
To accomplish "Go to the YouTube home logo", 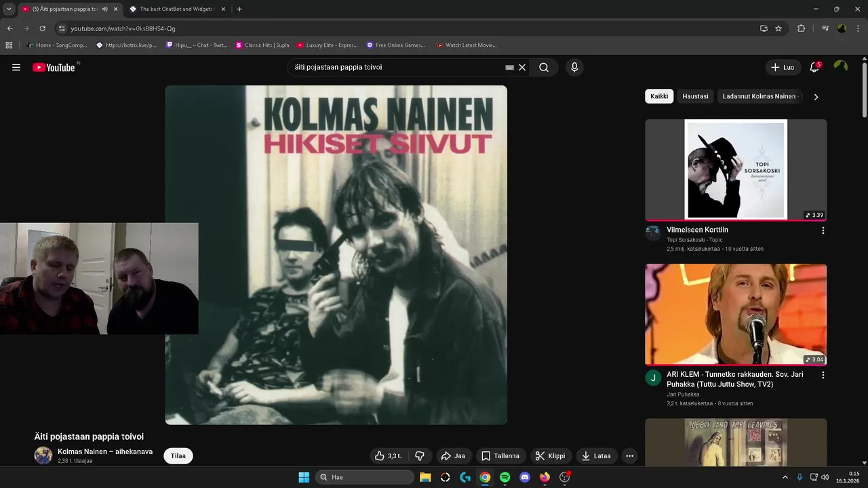I will pyautogui.click(x=54, y=67).
